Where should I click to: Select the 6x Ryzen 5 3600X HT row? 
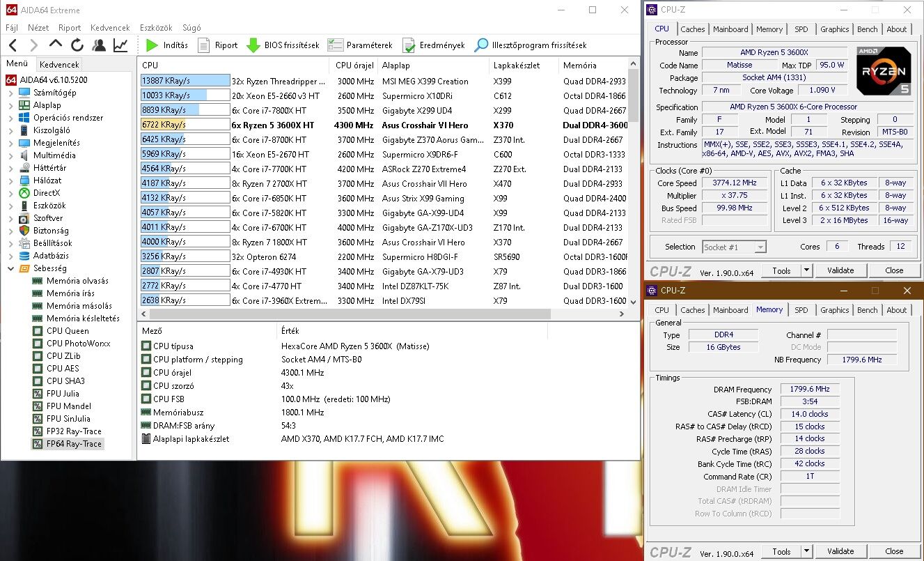382,125
